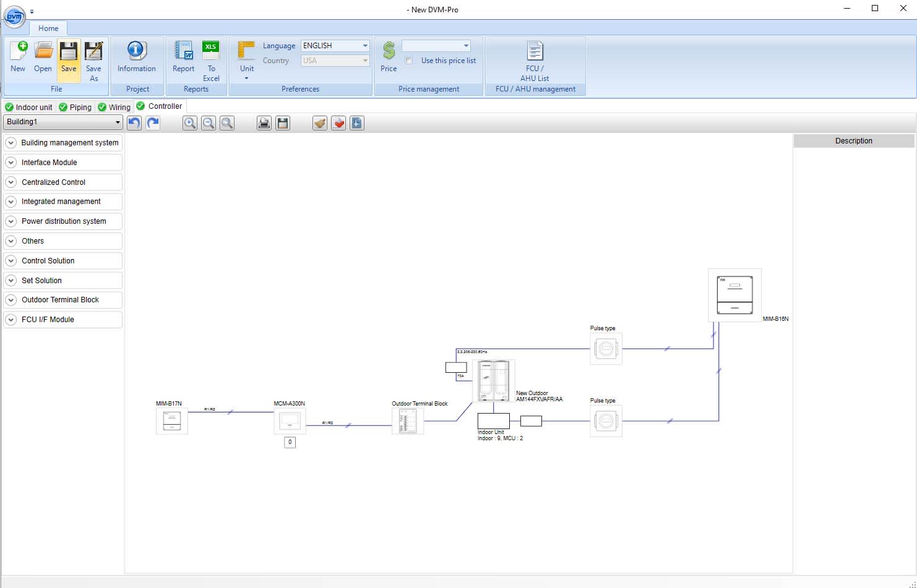Switch to the Indoor unit tab
This screenshot has height=588, width=917.
[x=29, y=107]
